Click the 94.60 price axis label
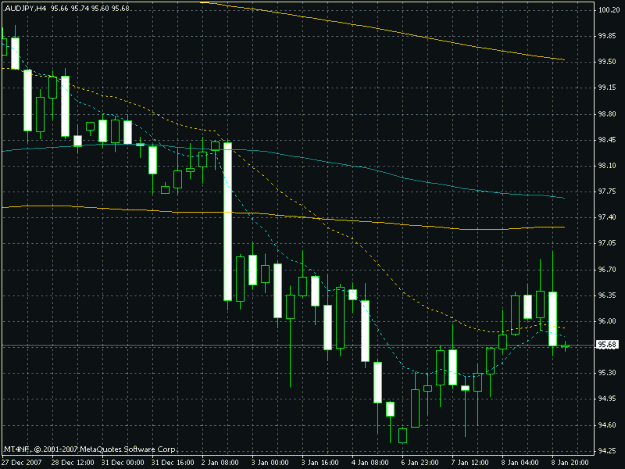This screenshot has width=625, height=469. pyautogui.click(x=606, y=425)
